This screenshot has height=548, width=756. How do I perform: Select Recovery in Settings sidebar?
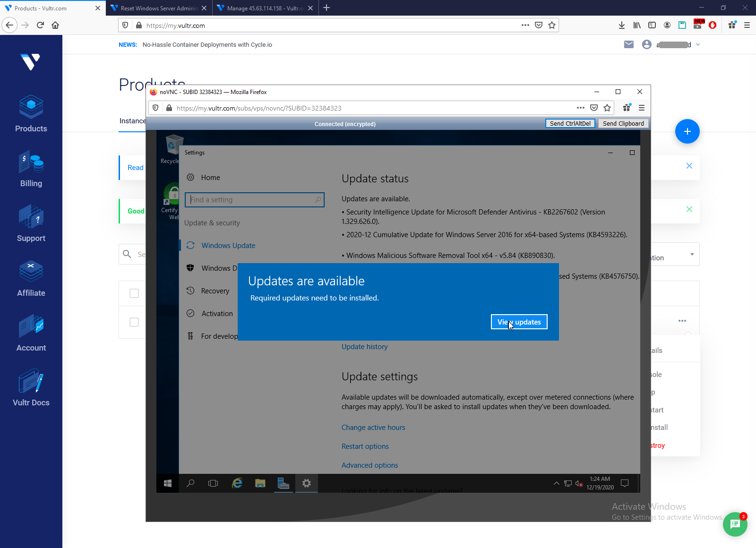coord(215,291)
